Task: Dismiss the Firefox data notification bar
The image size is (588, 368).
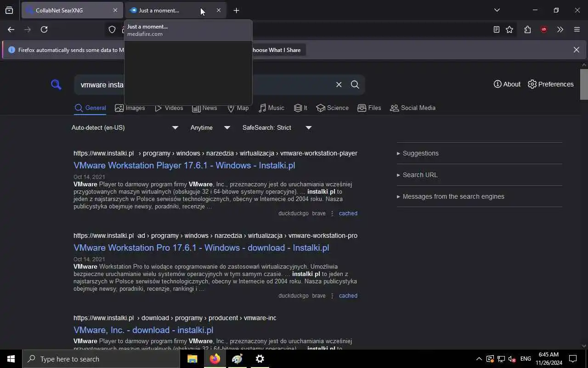Action: pos(576,50)
